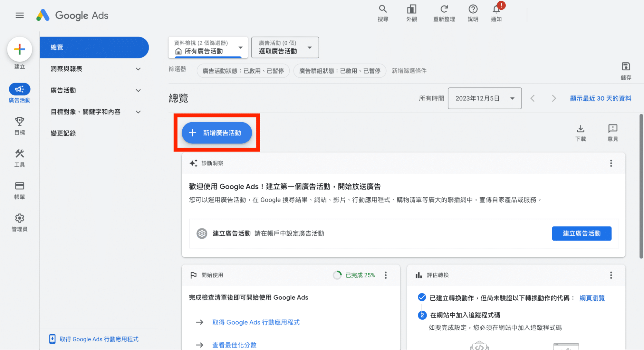Open 查看最佳化分數 link
The width and height of the screenshot is (644, 350).
click(235, 345)
